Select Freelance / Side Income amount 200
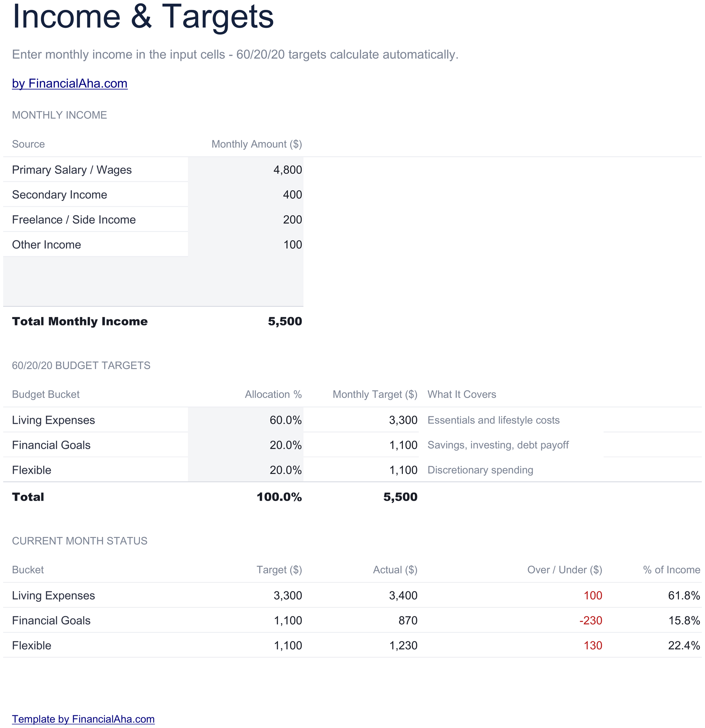The width and height of the screenshot is (705, 728). (246, 220)
